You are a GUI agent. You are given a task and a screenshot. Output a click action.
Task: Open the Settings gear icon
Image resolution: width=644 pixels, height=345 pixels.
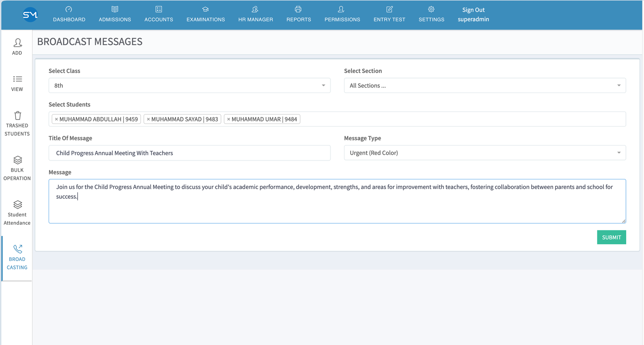(431, 9)
